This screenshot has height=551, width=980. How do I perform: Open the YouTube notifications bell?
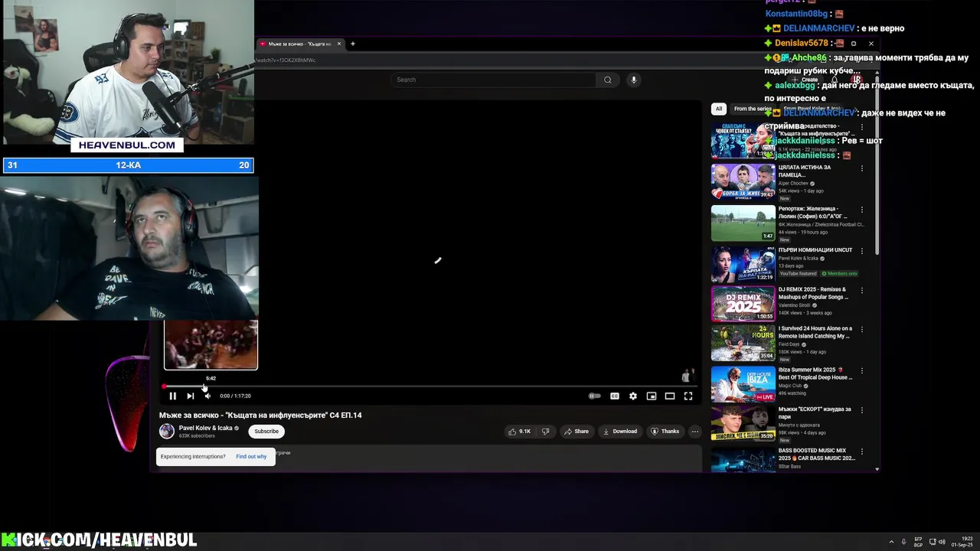tap(834, 80)
